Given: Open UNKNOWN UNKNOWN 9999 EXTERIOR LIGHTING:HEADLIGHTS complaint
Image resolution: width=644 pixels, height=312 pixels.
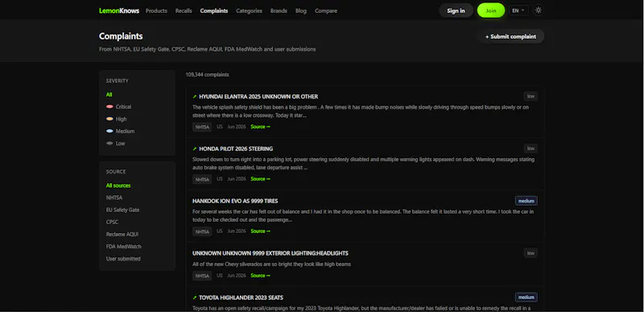Looking at the screenshot, I should point(270,253).
